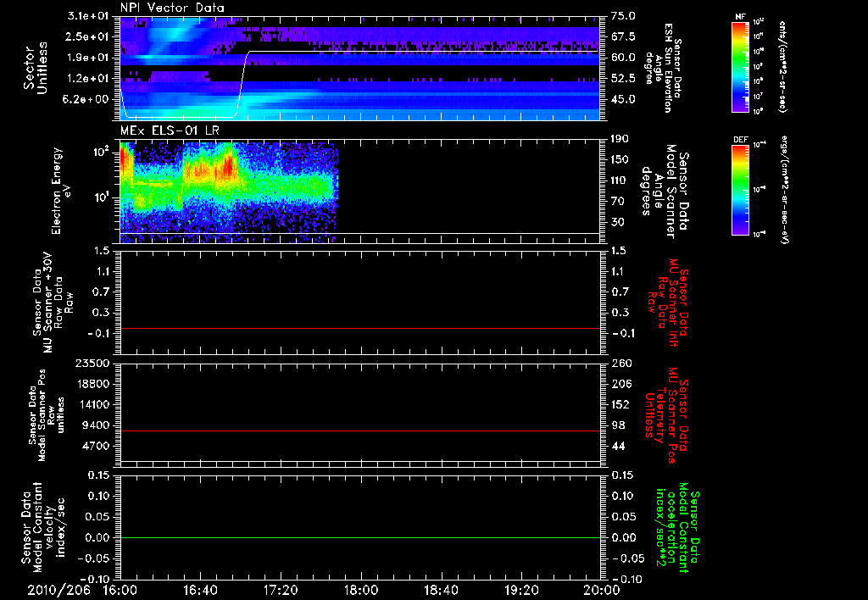Select the "Electron Energy eV" axis label

click(x=61, y=192)
